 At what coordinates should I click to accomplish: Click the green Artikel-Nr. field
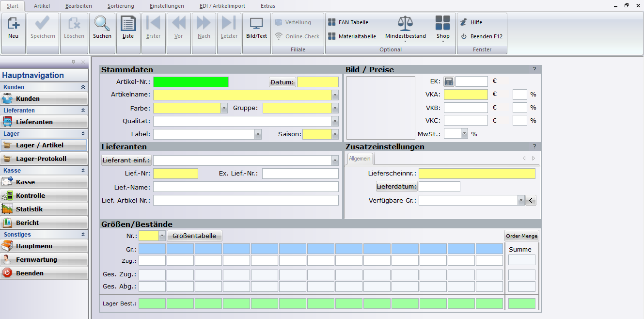tap(191, 82)
